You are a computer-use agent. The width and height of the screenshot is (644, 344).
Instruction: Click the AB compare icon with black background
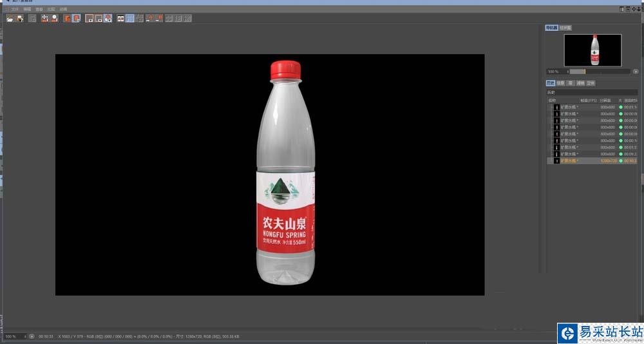[x=121, y=19]
